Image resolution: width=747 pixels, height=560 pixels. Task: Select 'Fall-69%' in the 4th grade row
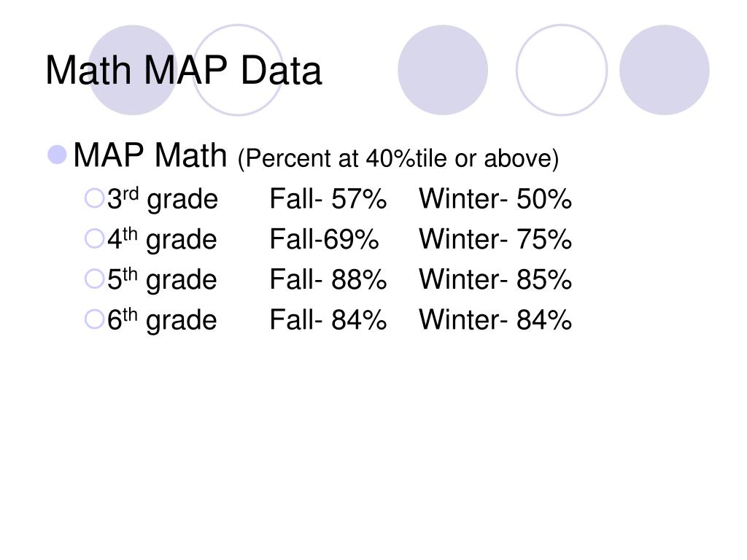tap(324, 239)
